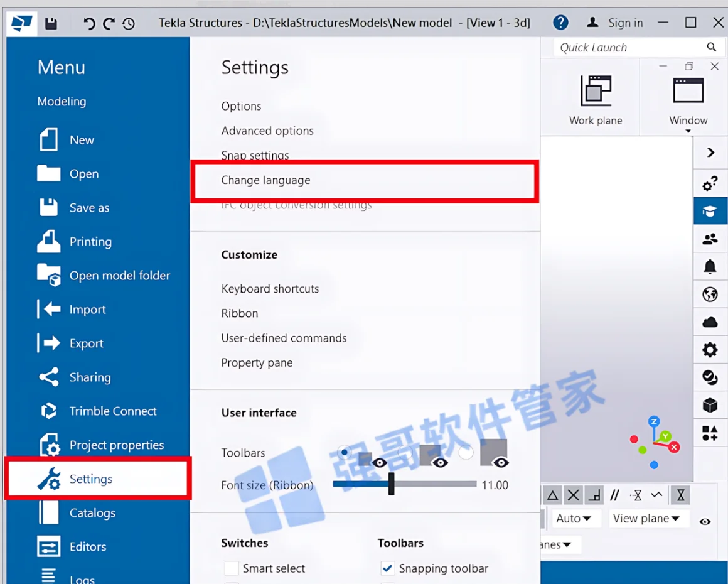Redo the last action
Image resolution: width=728 pixels, height=584 pixels.
coord(109,23)
